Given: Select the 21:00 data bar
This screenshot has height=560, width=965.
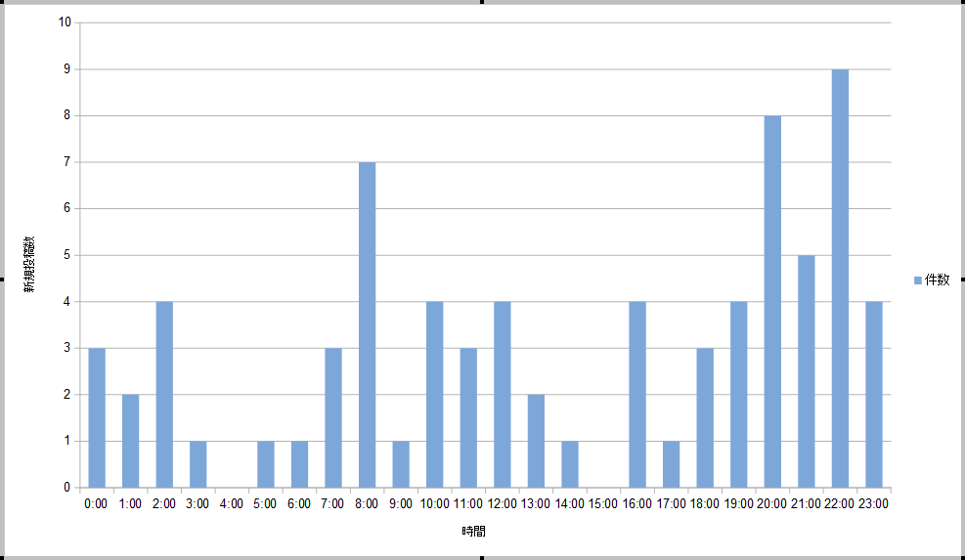Looking at the screenshot, I should [x=807, y=371].
